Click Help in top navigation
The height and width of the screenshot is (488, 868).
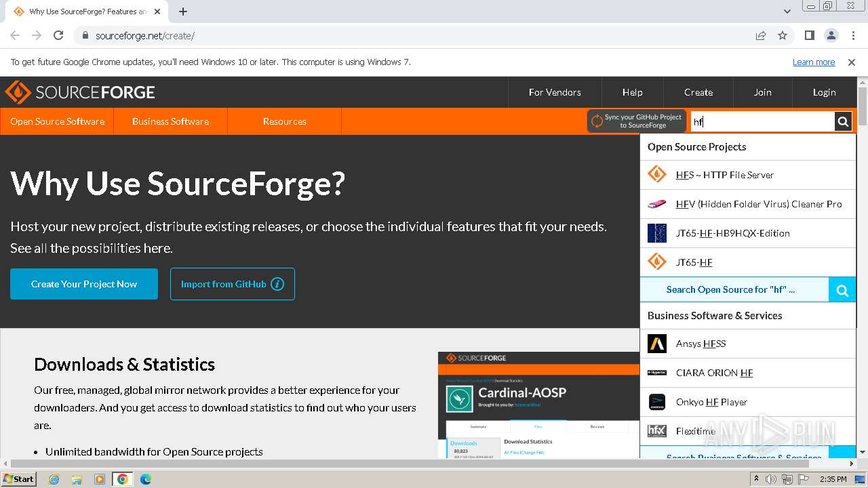click(x=632, y=92)
